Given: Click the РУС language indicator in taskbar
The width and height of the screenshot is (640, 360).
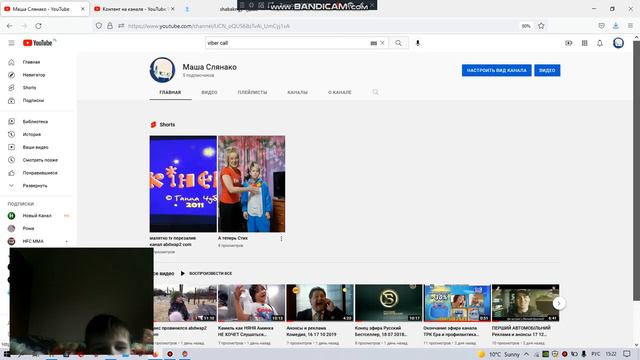Looking at the screenshot, I should point(596,354).
